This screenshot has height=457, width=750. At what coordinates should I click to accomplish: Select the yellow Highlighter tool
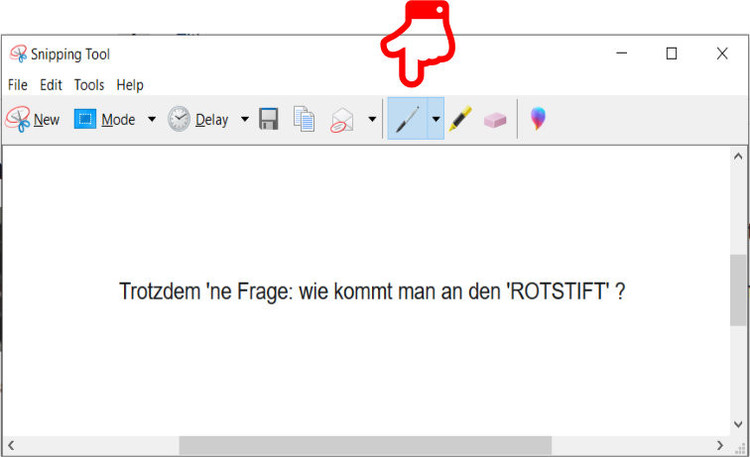tap(460, 119)
